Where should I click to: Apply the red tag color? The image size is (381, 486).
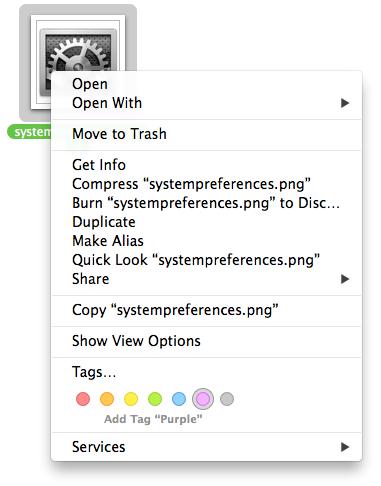click(x=83, y=399)
